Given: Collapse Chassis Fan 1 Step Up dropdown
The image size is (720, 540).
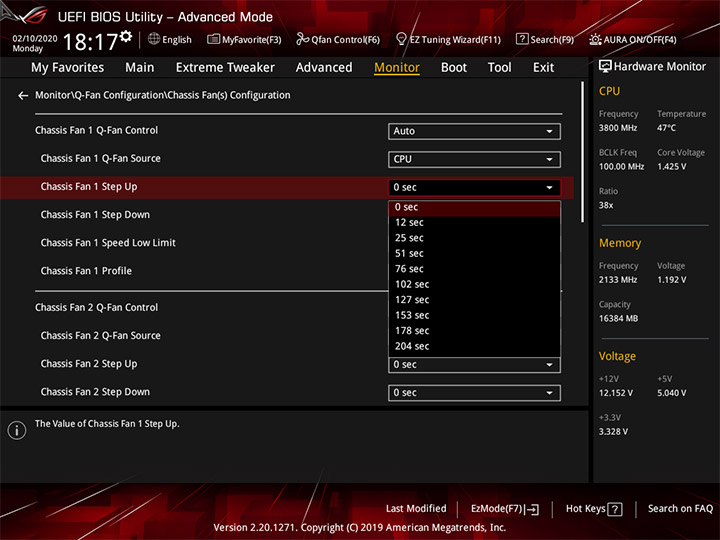Looking at the screenshot, I should (474, 187).
